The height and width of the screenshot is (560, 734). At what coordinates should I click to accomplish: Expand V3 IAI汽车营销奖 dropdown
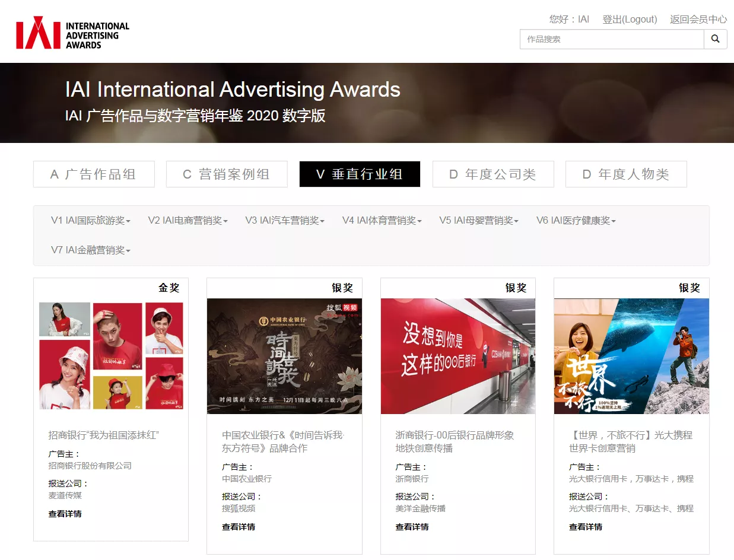click(285, 221)
